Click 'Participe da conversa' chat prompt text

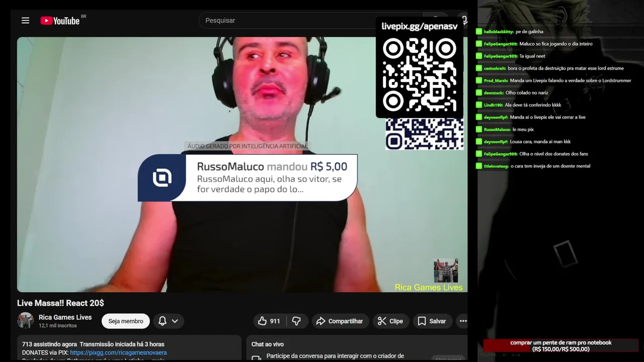pos(335,356)
